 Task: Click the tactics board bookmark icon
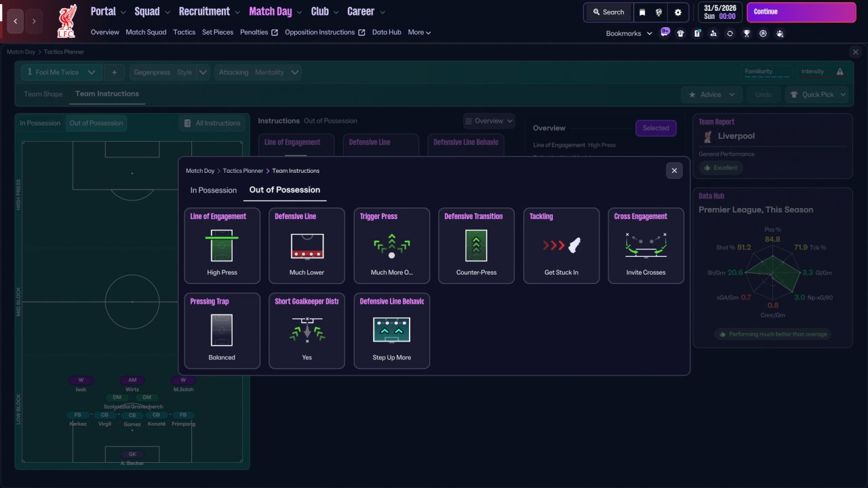(x=697, y=33)
